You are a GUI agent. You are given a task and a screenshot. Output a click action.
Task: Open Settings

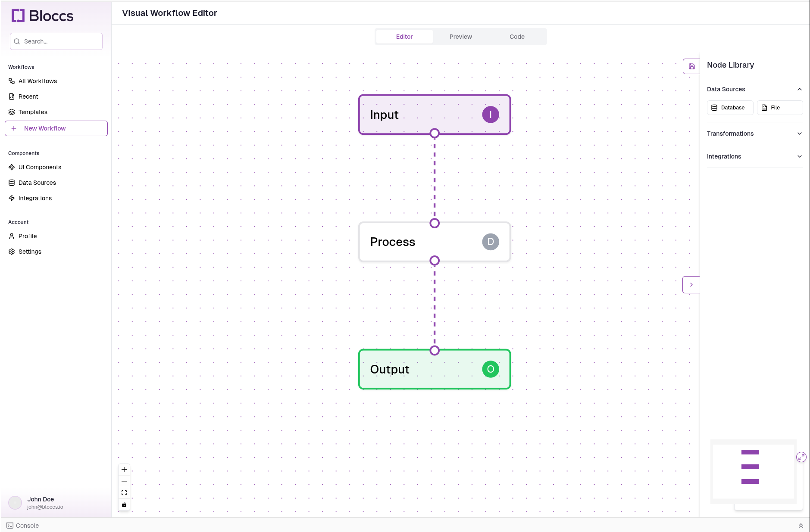[56, 252]
